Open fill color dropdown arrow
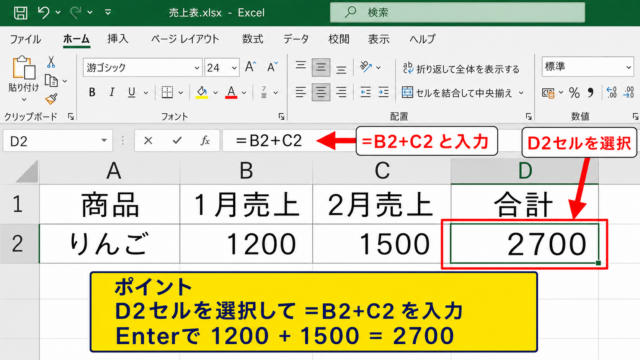This screenshot has width=640, height=360. [x=215, y=93]
